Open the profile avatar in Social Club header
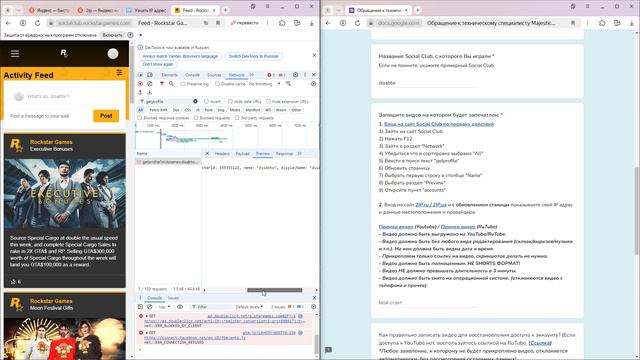The width and height of the screenshot is (640, 360). (x=113, y=53)
